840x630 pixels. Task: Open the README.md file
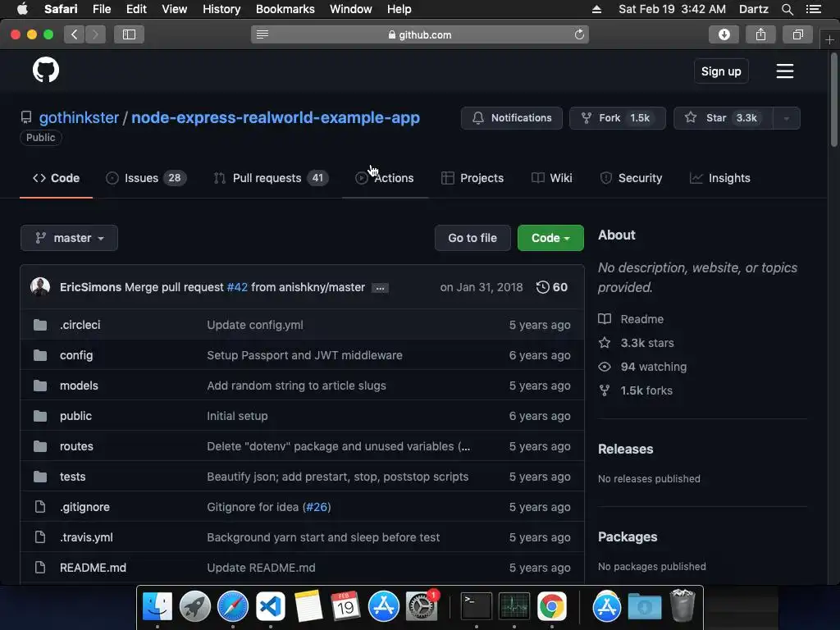(93, 568)
